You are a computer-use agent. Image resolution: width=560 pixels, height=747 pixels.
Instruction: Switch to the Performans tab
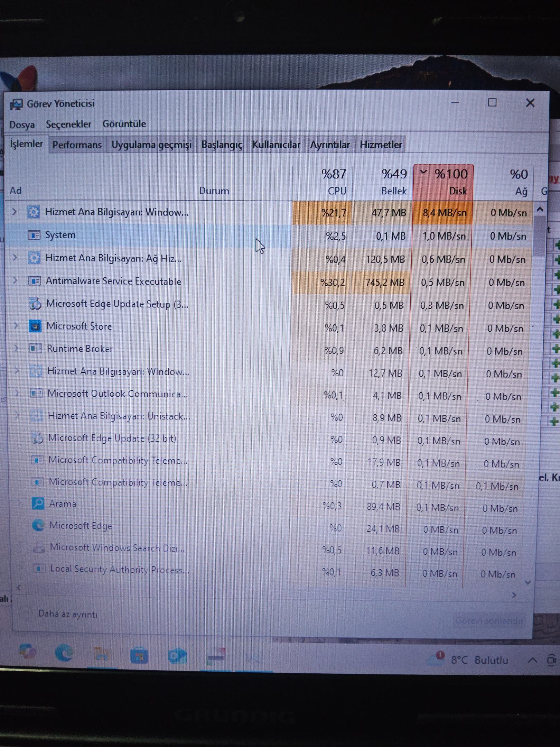click(x=77, y=145)
